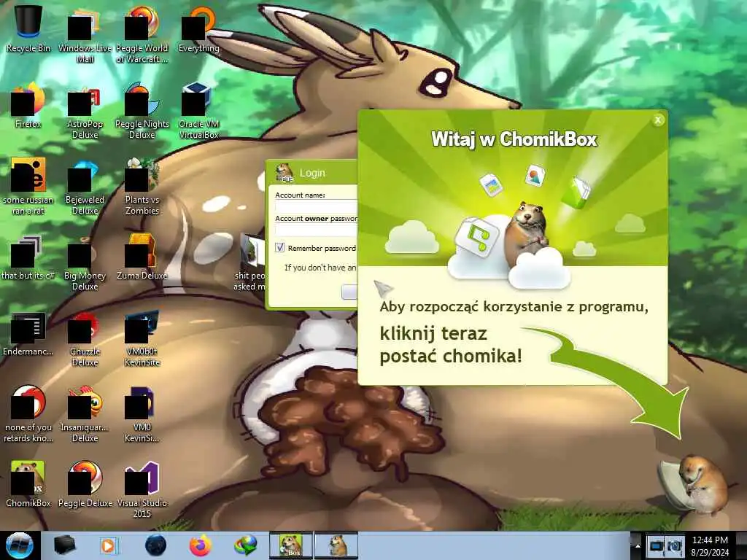
Task: Select the VM0b0t KevinSite desktop icon
Action: (x=142, y=338)
